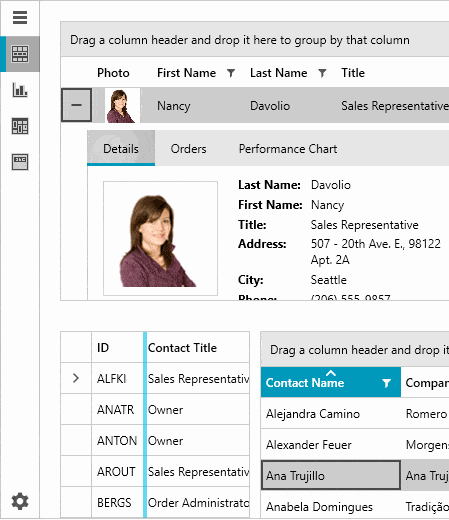Sort by Title column header

[x=353, y=73]
